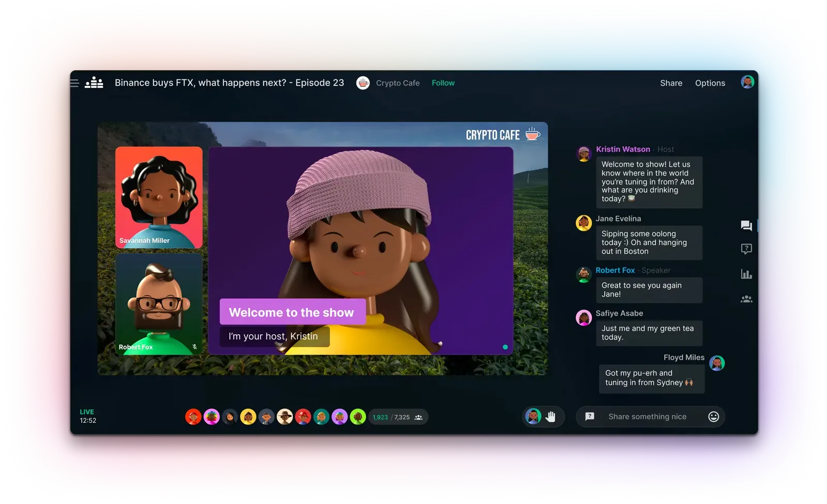This screenshot has width=827, height=504.
Task: Expand the full attendee list via the 1,923/7,325 counter
Action: click(398, 417)
